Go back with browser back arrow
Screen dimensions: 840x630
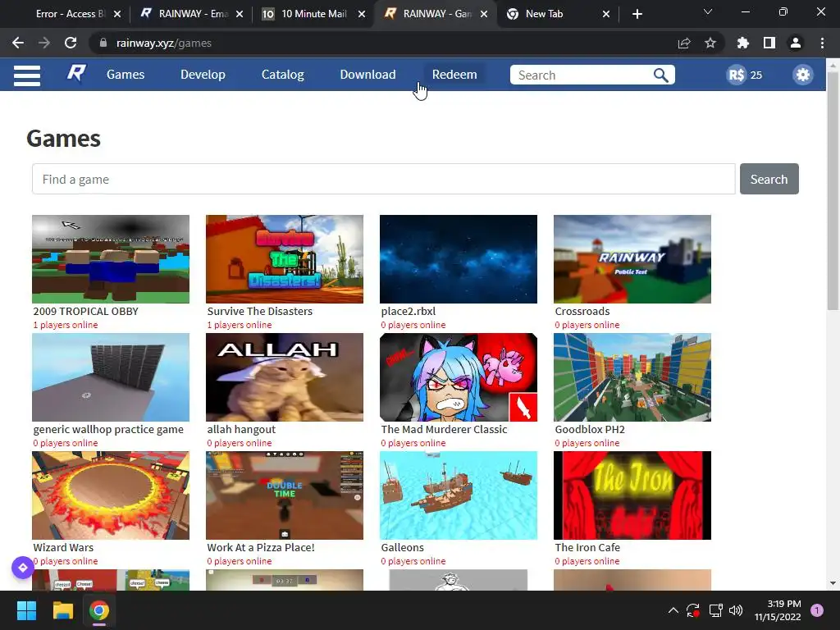pyautogui.click(x=18, y=43)
